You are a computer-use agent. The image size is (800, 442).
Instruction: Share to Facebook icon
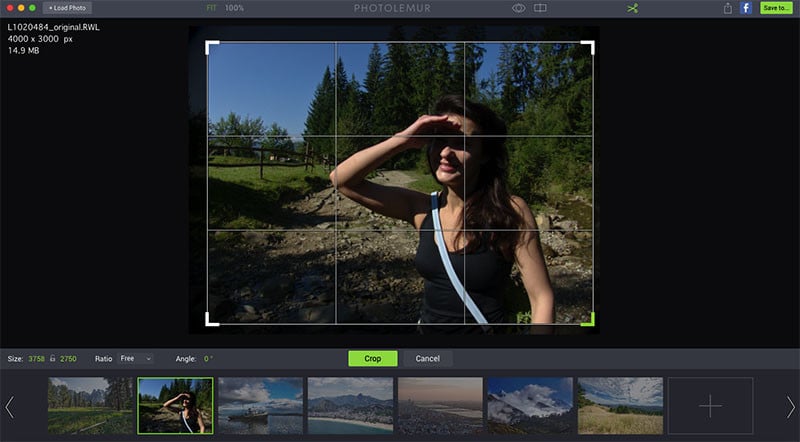point(746,8)
